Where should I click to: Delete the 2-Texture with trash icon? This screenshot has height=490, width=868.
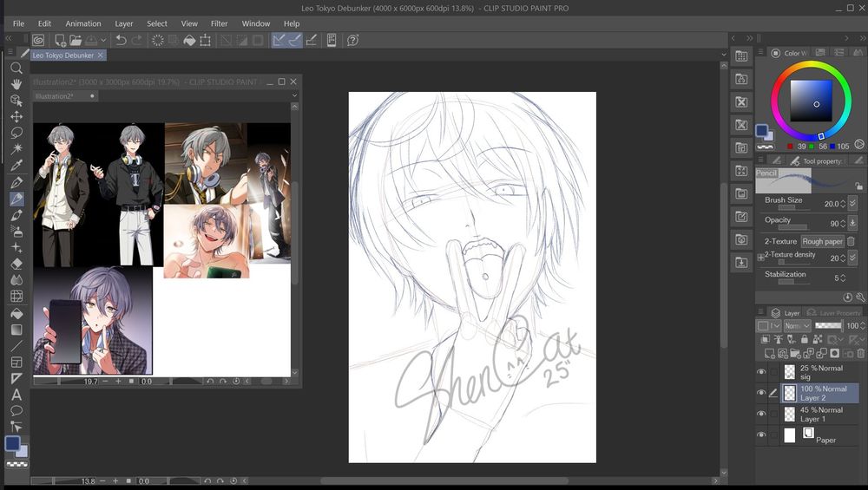852,241
